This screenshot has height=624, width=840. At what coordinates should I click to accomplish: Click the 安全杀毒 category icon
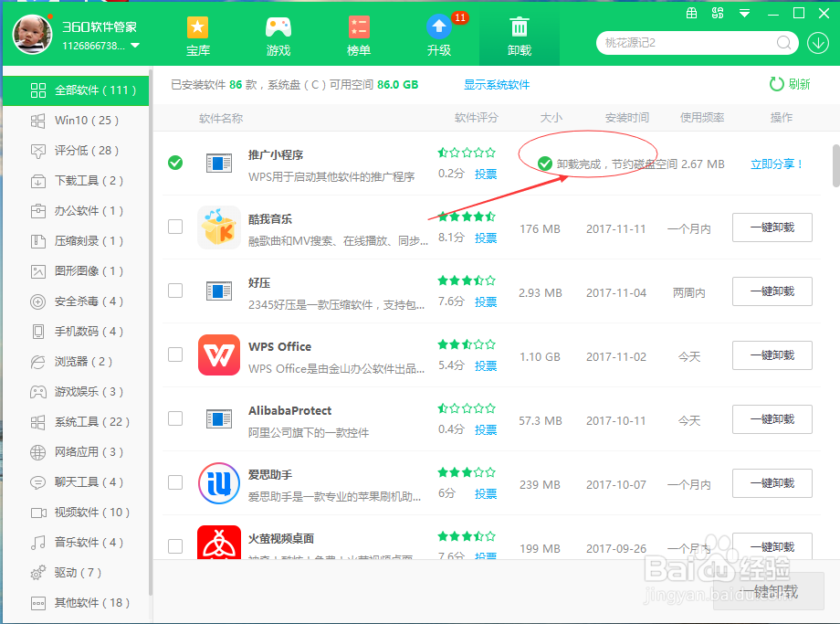[x=38, y=301]
